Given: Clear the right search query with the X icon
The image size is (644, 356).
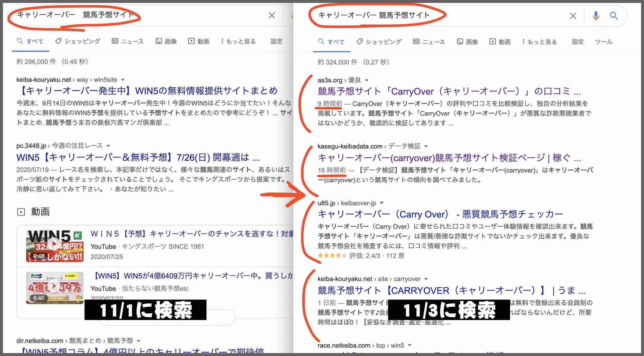Looking at the screenshot, I should point(573,15).
